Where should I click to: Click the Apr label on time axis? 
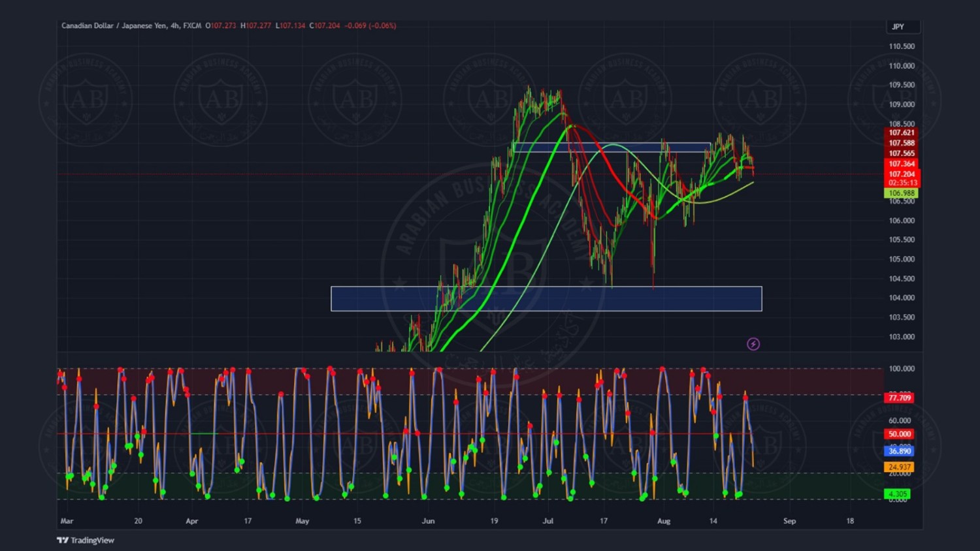click(x=191, y=521)
